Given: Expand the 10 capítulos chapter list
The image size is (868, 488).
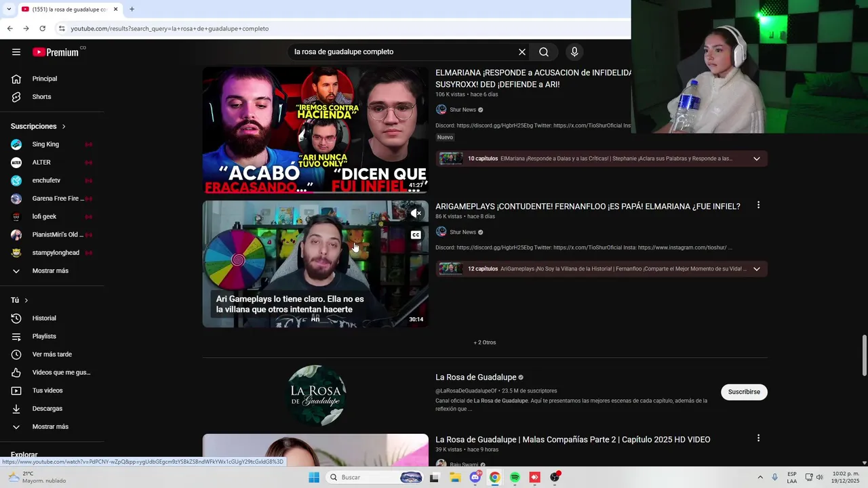Looking at the screenshot, I should coord(756,159).
